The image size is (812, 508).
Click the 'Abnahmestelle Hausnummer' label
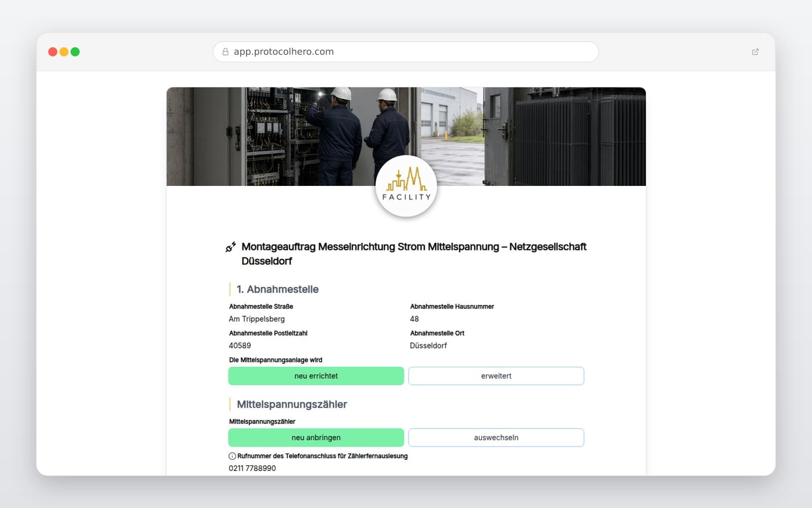[x=452, y=306]
